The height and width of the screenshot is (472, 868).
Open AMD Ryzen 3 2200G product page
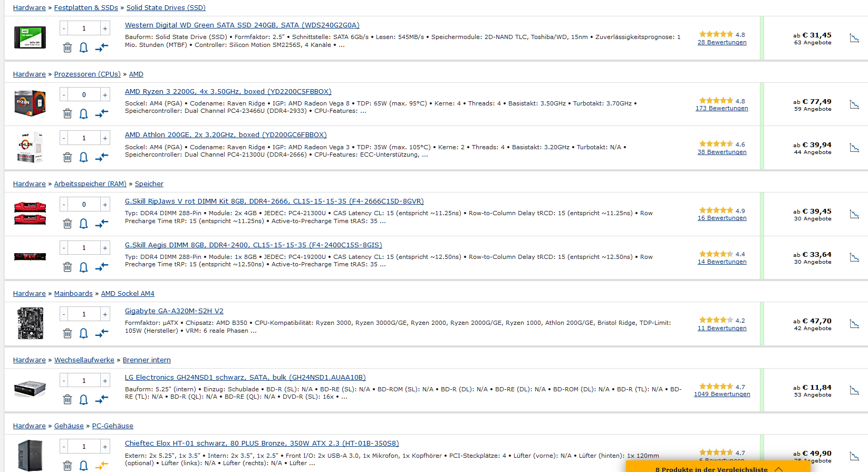pyautogui.click(x=228, y=91)
